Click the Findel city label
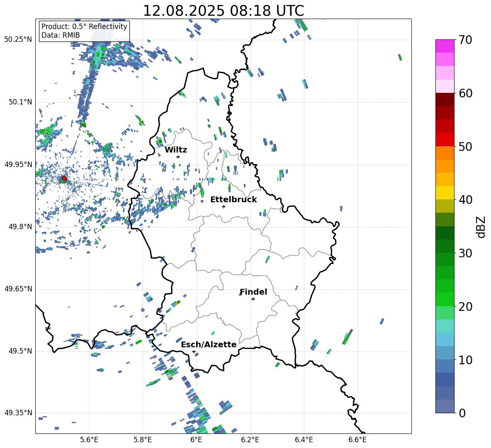This screenshot has width=491, height=448. (253, 292)
